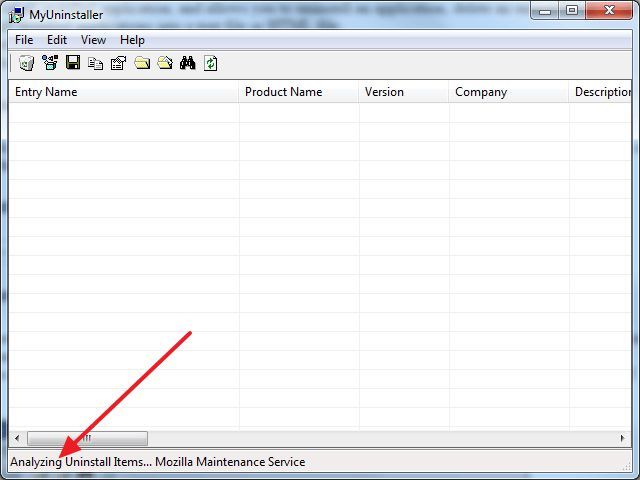Open the Properties toolbar icon

pyautogui.click(x=118, y=63)
